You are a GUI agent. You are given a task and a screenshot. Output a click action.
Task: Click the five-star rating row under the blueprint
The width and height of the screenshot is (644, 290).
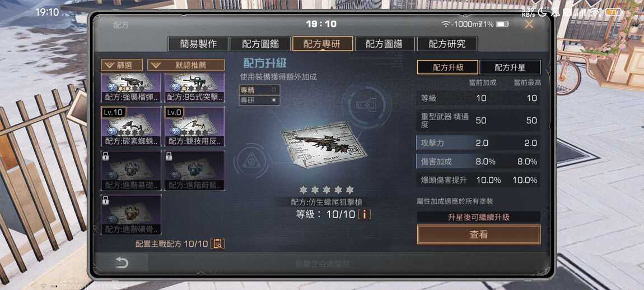tap(326, 190)
